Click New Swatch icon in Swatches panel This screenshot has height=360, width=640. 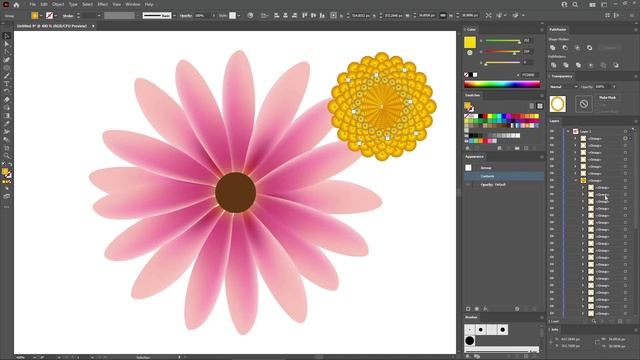pos(526,149)
